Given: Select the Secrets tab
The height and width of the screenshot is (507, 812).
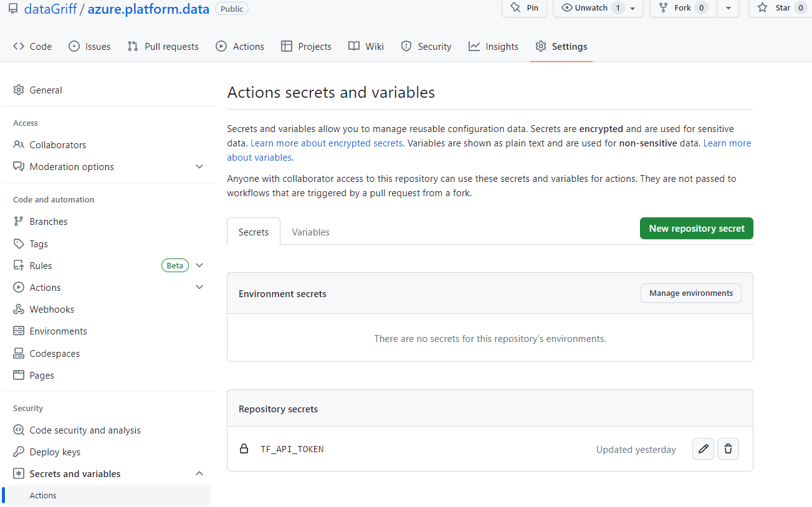Looking at the screenshot, I should pos(254,232).
